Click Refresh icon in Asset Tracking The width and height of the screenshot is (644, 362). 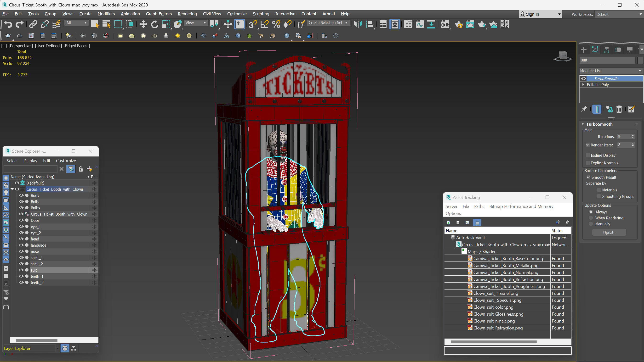[x=448, y=223]
